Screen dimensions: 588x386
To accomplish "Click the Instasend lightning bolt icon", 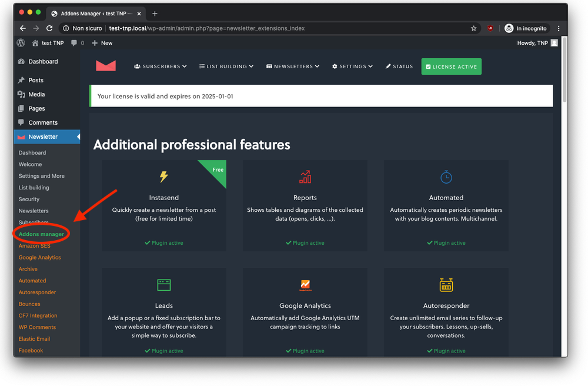I will point(164,177).
